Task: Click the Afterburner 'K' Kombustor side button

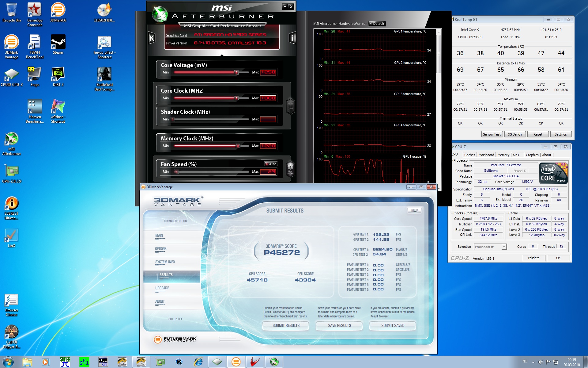Action: pos(152,38)
